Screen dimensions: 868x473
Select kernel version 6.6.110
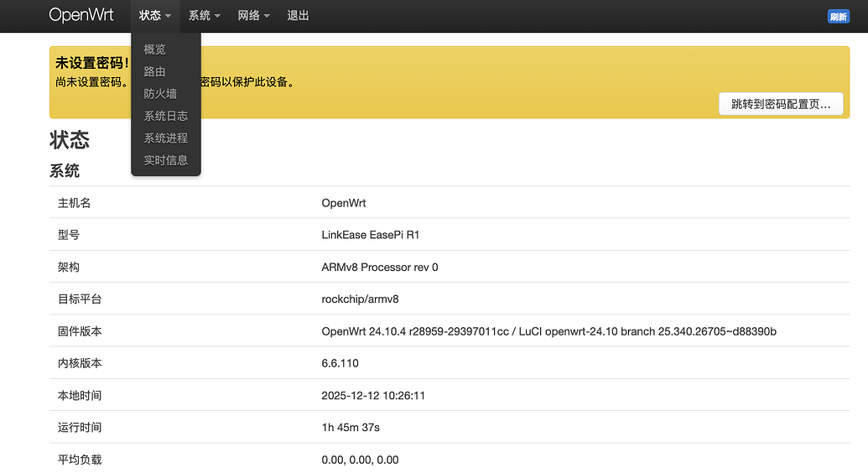coord(340,363)
